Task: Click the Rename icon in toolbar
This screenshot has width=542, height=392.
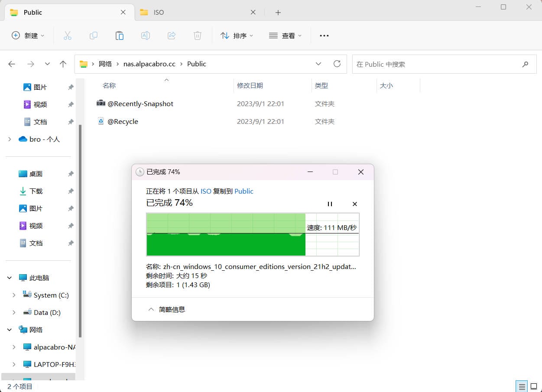Action: (x=145, y=36)
